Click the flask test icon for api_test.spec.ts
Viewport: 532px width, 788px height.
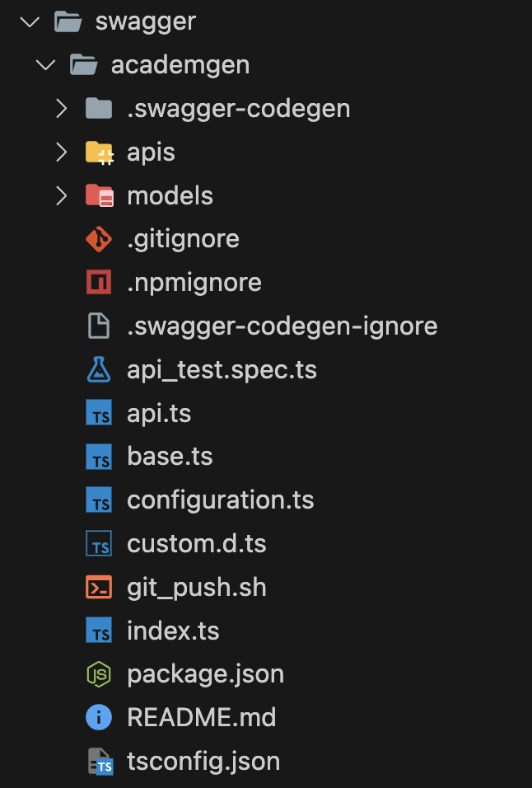99,370
